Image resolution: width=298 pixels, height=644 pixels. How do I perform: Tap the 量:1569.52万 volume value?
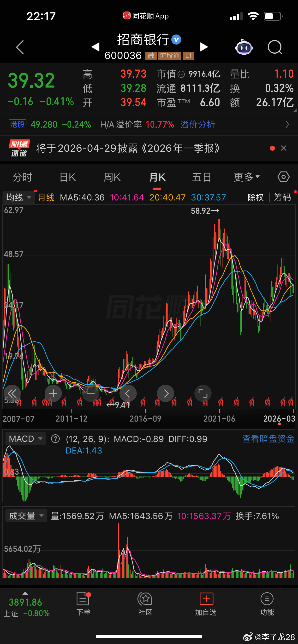click(x=77, y=516)
